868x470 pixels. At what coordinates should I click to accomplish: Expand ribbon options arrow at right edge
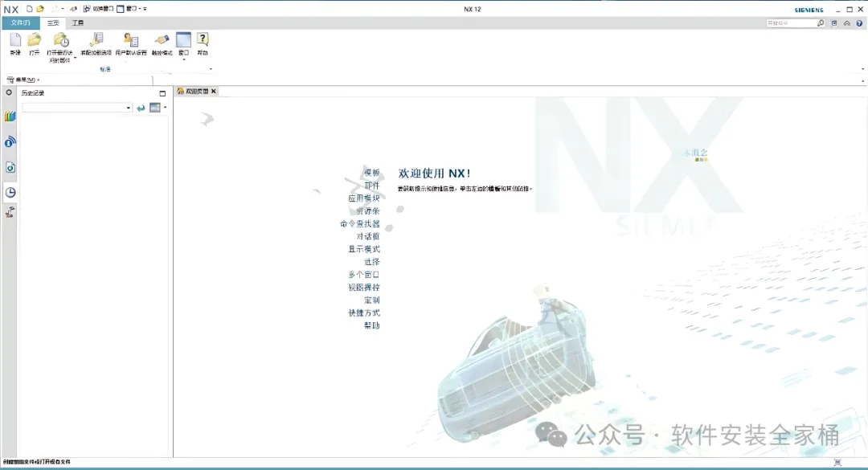coord(862,69)
